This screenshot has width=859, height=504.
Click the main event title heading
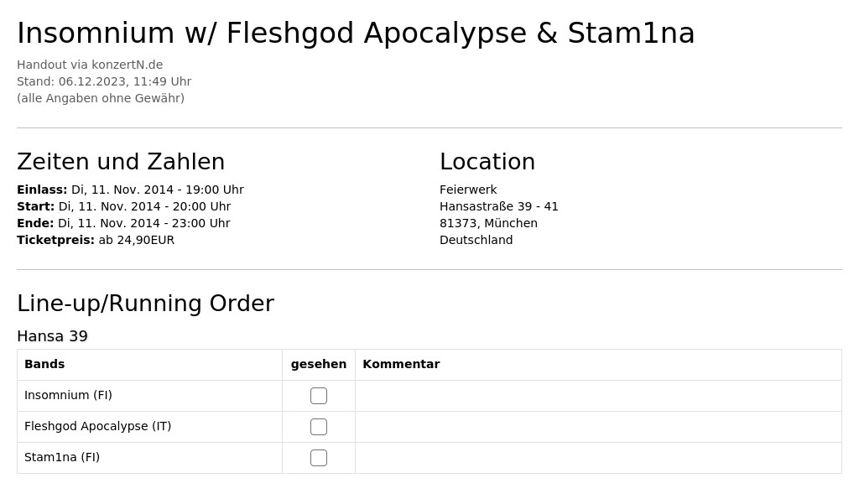click(x=356, y=33)
